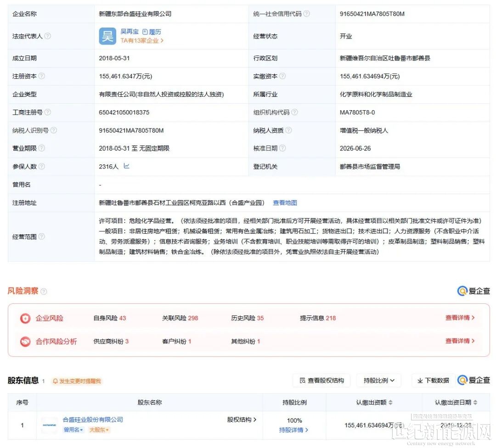View 供应商纠纷 3 details
The width and height of the screenshot is (496, 448).
[111, 342]
